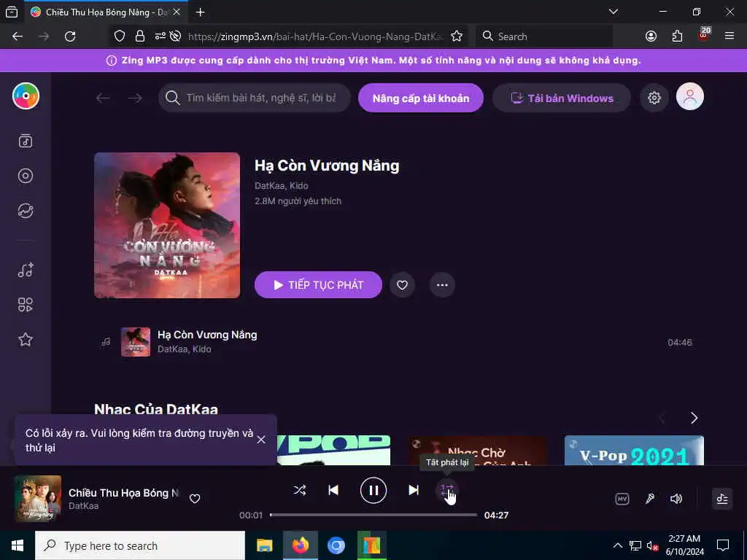
Task: Open DatKaa artist link under title
Action: click(270, 186)
